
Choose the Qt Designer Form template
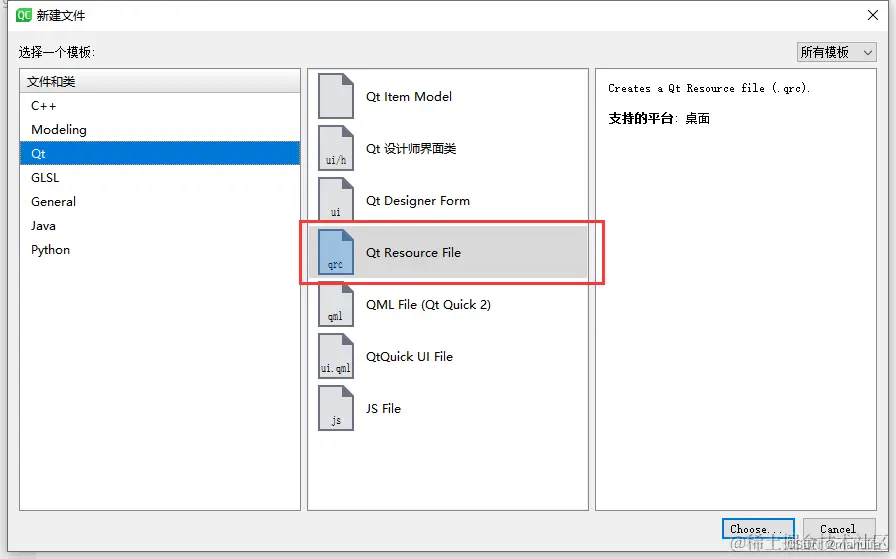pyautogui.click(x=448, y=200)
